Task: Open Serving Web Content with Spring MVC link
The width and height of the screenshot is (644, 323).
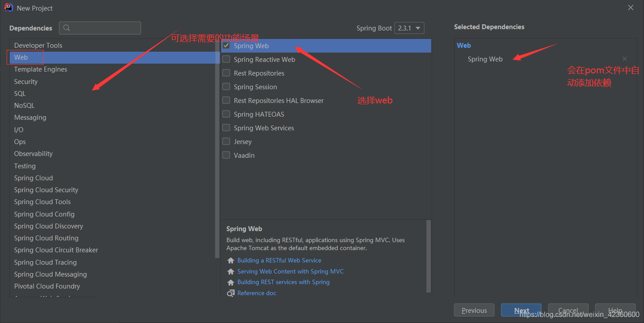Action: [290, 272]
